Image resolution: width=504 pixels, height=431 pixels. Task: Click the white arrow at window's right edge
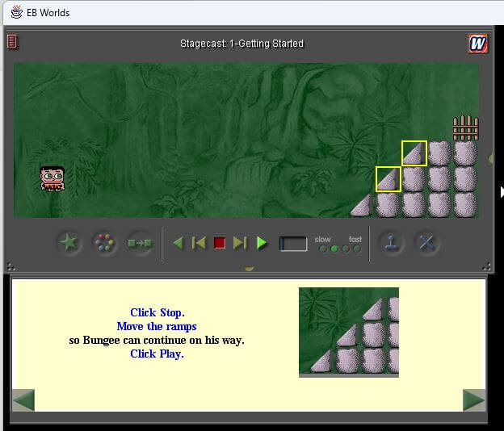pyautogui.click(x=502, y=192)
